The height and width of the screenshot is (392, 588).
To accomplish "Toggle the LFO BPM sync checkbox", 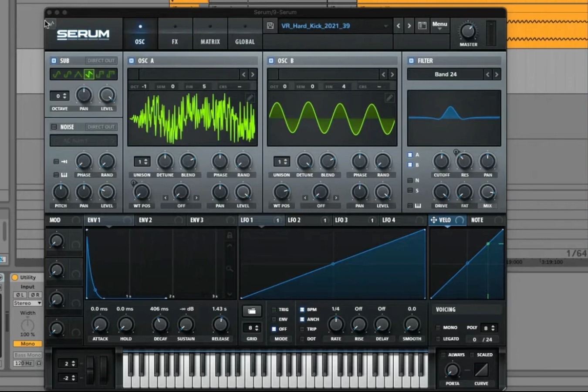I will [302, 310].
